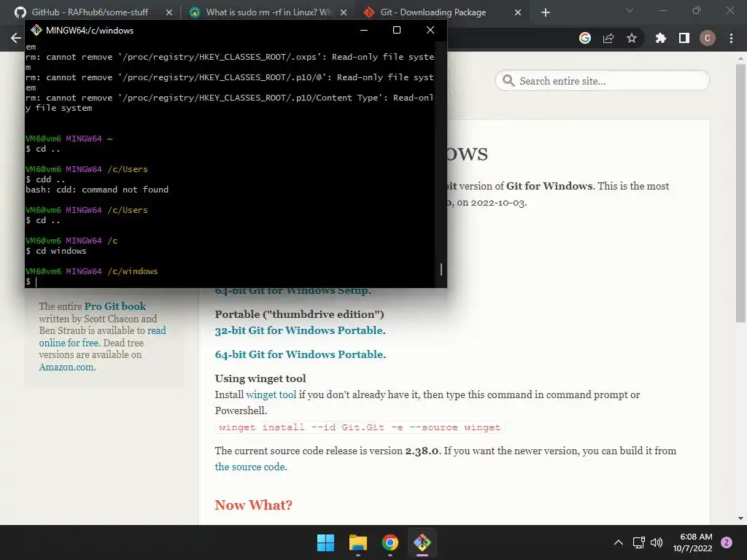Show hidden system tray icons
This screenshot has width=747, height=560.
click(619, 542)
